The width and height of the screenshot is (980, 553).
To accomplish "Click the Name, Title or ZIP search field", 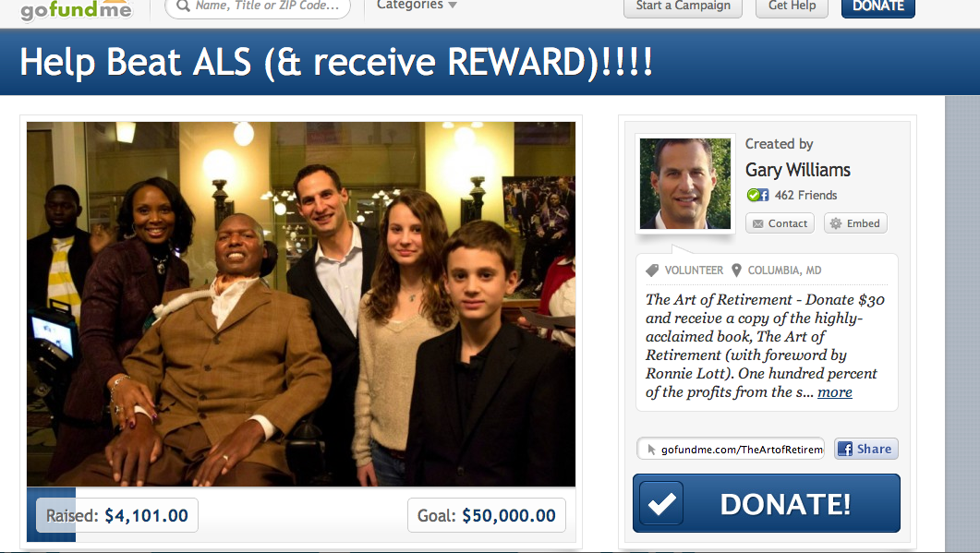I will [x=258, y=6].
